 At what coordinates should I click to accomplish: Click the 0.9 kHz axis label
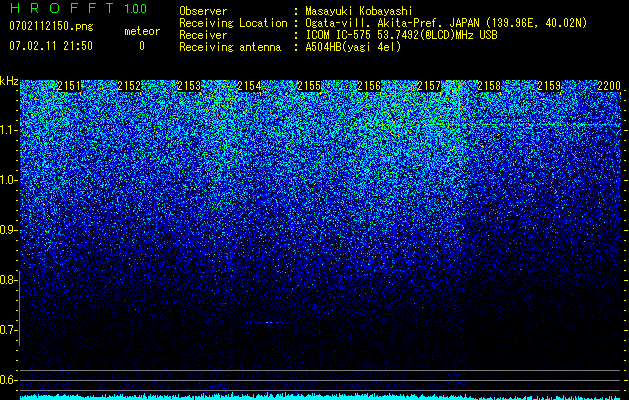[x=9, y=230]
